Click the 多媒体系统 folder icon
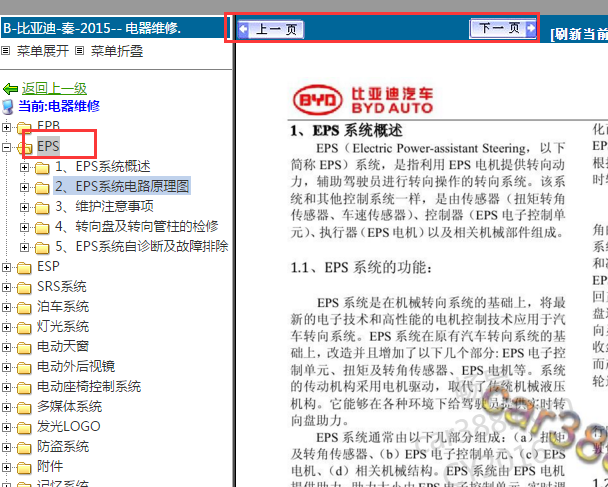The width and height of the screenshot is (608, 487). [x=24, y=408]
